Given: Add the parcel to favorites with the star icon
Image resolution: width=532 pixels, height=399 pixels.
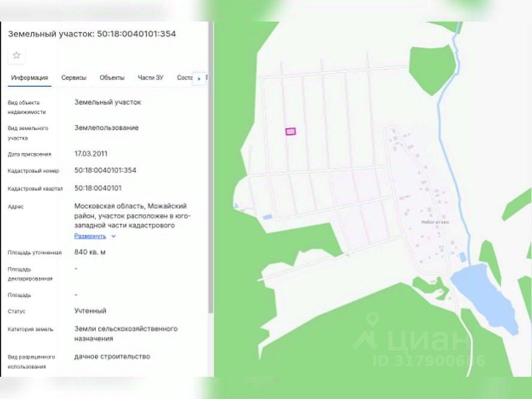Looking at the screenshot, I should (16, 55).
